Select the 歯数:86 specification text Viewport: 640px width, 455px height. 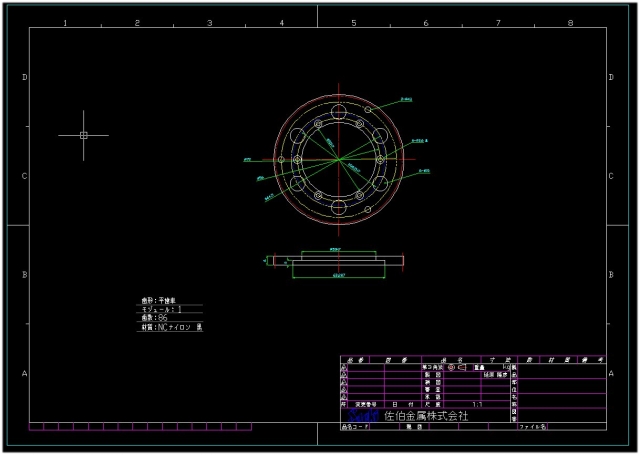click(x=156, y=318)
